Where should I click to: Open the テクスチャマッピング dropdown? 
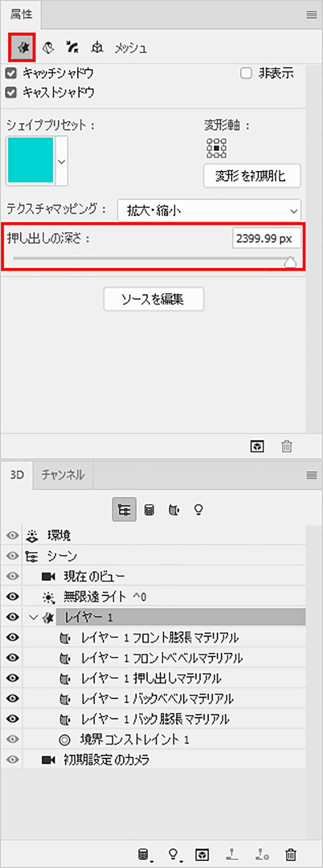coord(209,211)
